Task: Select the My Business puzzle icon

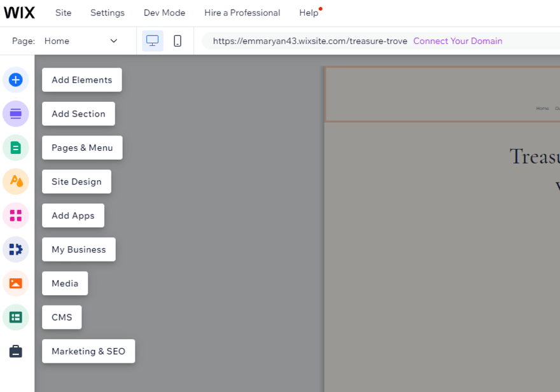Action: point(15,249)
